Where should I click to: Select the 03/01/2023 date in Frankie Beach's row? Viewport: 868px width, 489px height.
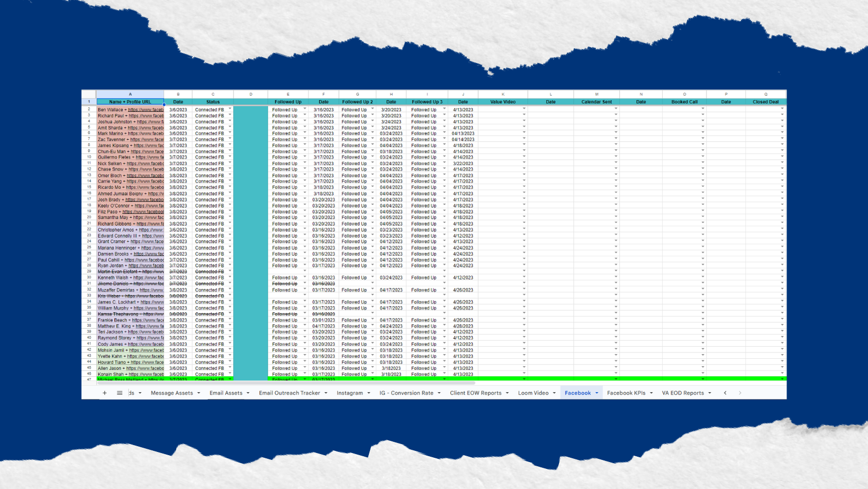click(323, 320)
